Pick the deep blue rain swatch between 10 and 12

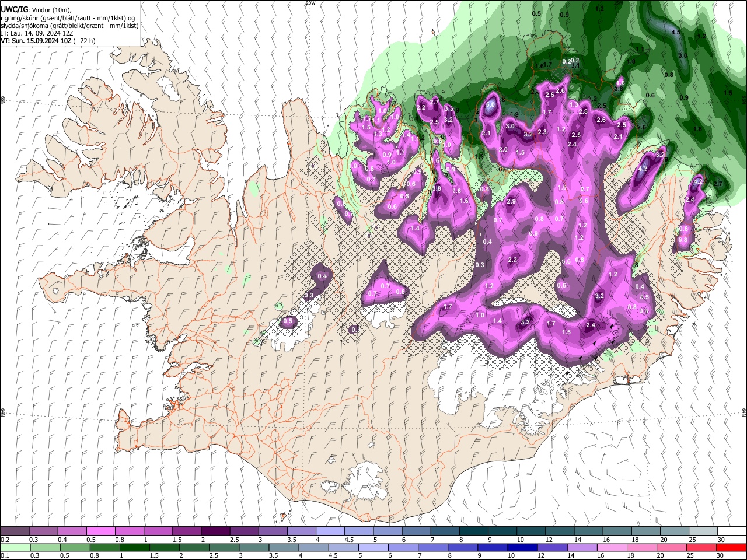(521, 547)
